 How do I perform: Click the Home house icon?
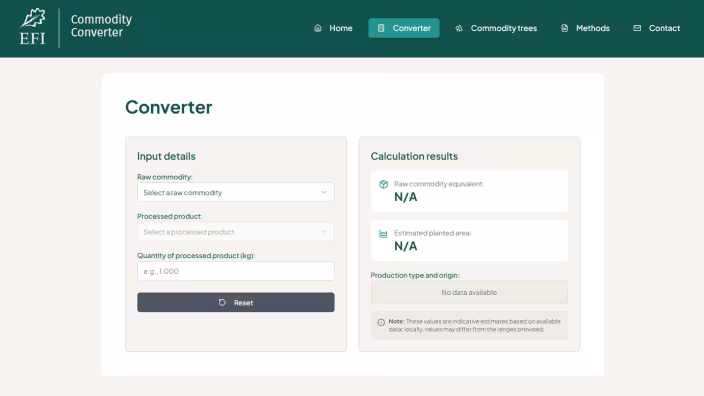[318, 28]
